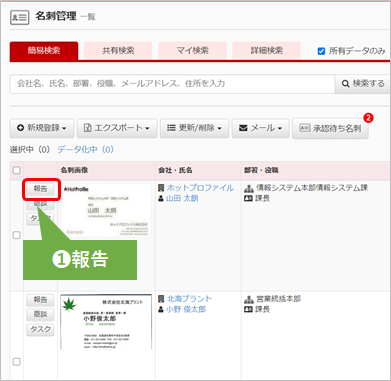Screen dimensions: 391x381
Task: Switch to the 簡易検索 tab
Action: click(44, 51)
